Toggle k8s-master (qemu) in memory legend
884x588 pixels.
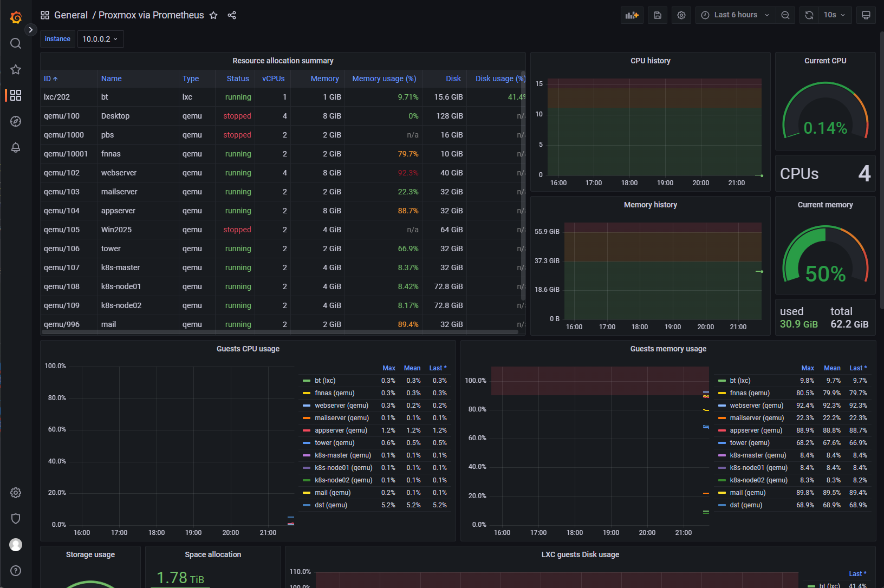pos(758,455)
